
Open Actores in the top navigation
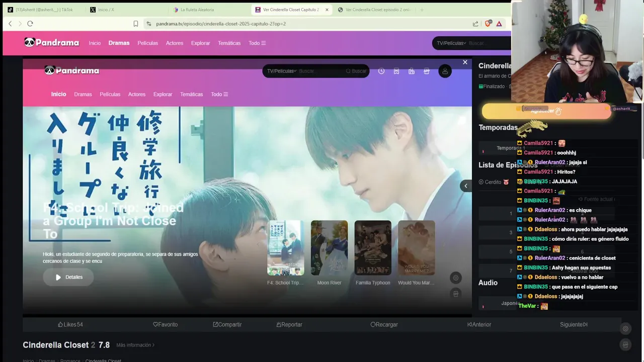(175, 43)
